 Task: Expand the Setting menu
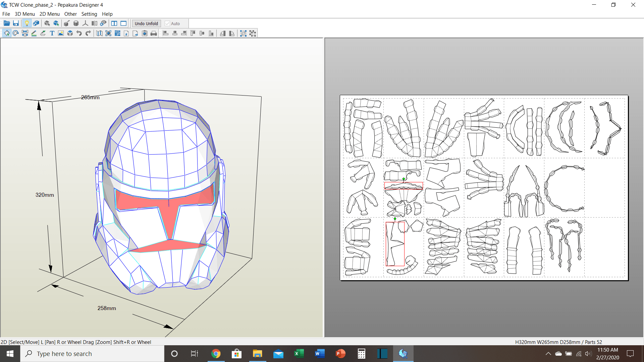tap(89, 14)
